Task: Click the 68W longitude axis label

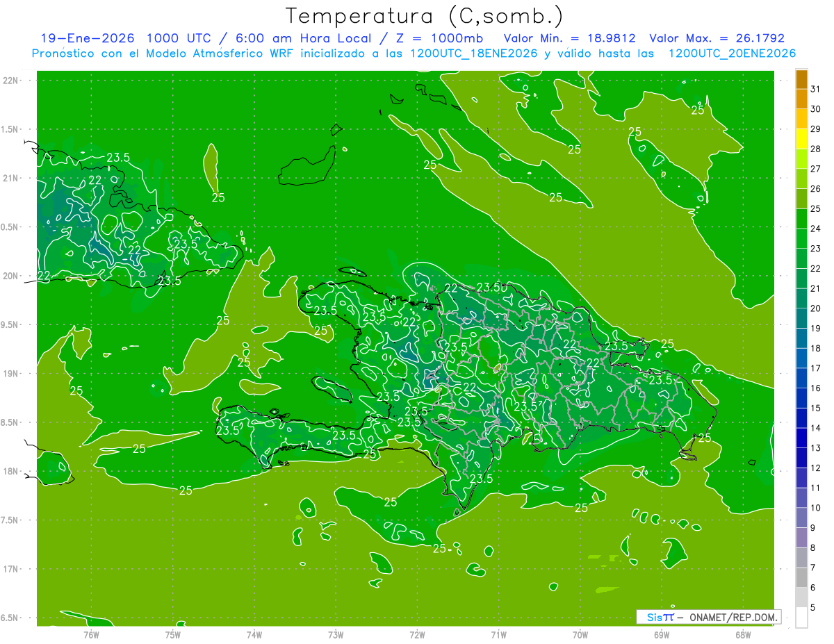Action: tap(742, 634)
